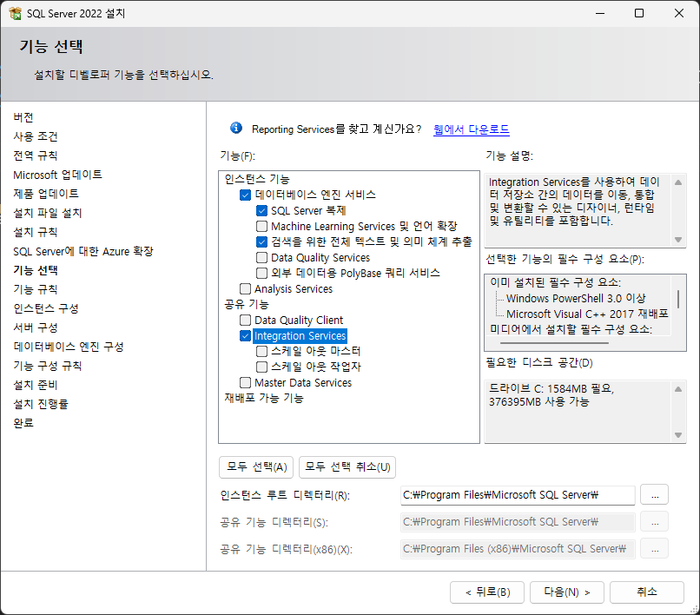The width and height of the screenshot is (700, 615).
Task: Select the 전역 규칙 sidebar step
Action: 36,155
